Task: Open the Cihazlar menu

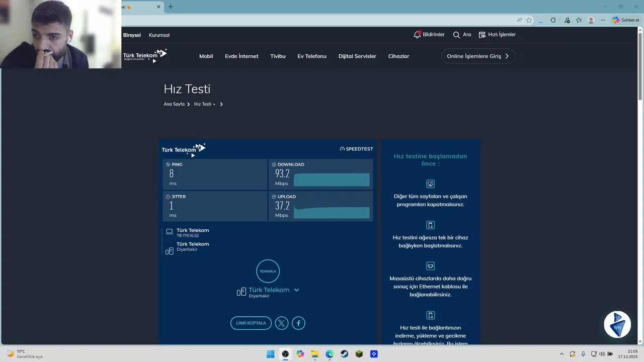Action: click(398, 56)
